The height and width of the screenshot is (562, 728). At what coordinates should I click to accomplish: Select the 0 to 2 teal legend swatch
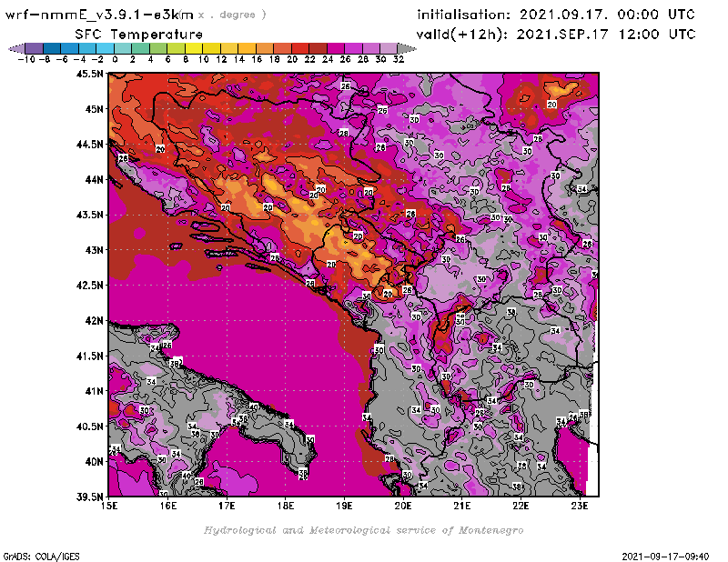coord(123,48)
